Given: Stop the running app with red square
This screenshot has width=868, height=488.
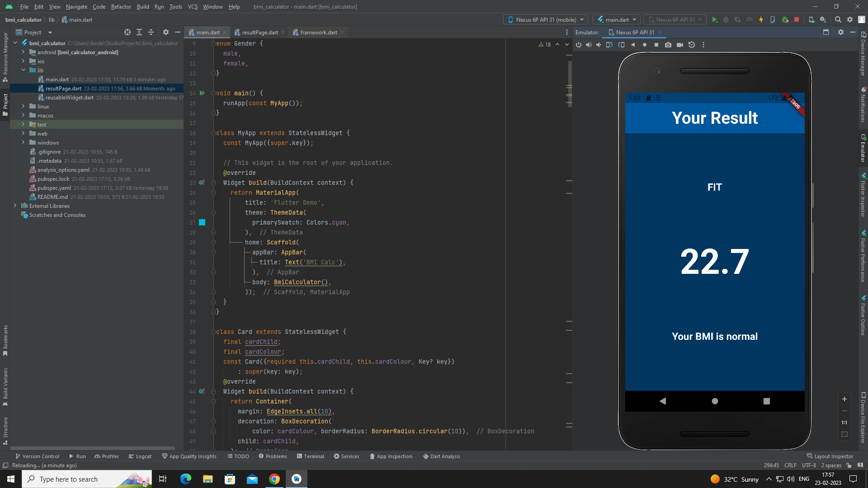Looking at the screenshot, I should [797, 20].
